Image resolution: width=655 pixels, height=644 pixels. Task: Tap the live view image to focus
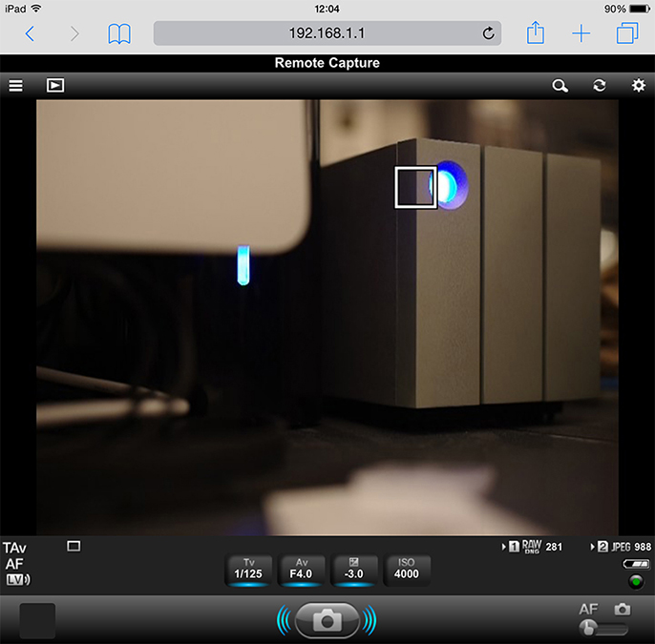327,317
